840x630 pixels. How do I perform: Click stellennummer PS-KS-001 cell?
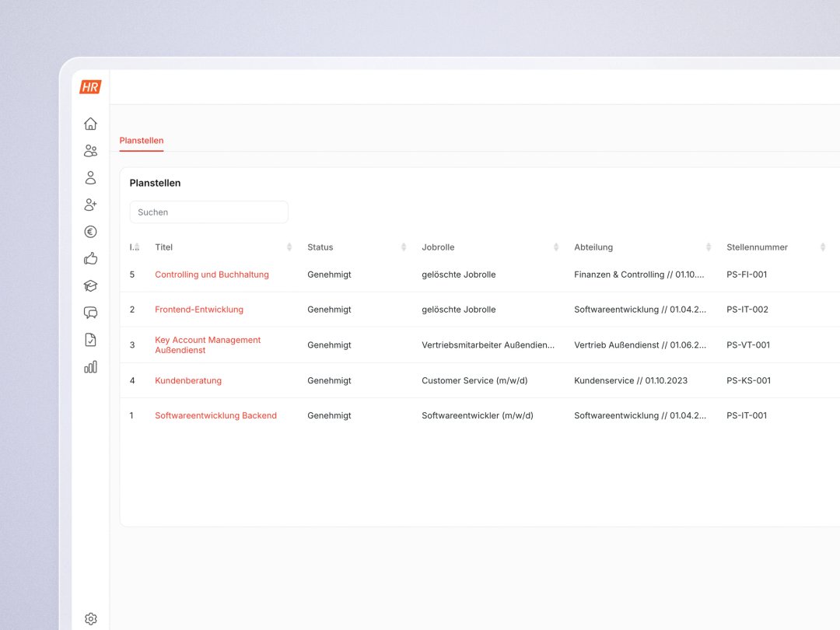click(x=748, y=380)
